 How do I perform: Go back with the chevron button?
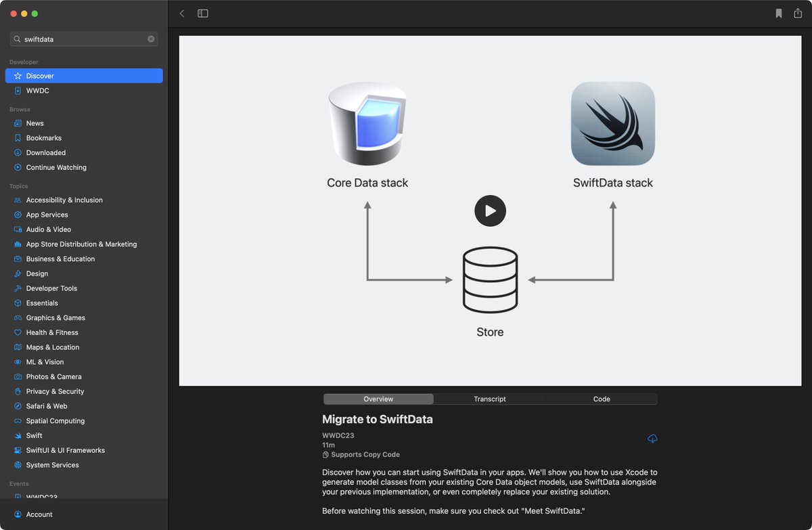[x=182, y=14]
